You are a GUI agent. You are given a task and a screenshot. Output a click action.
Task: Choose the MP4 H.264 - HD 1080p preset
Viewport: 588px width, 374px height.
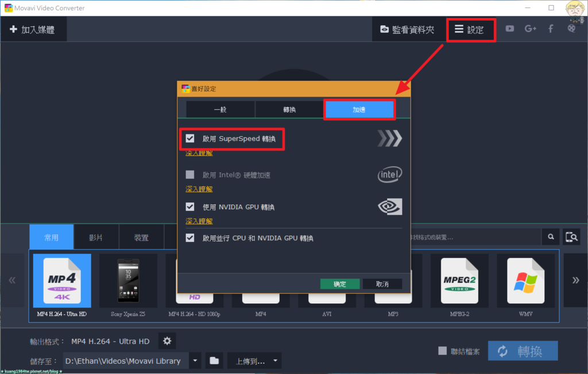click(x=194, y=304)
